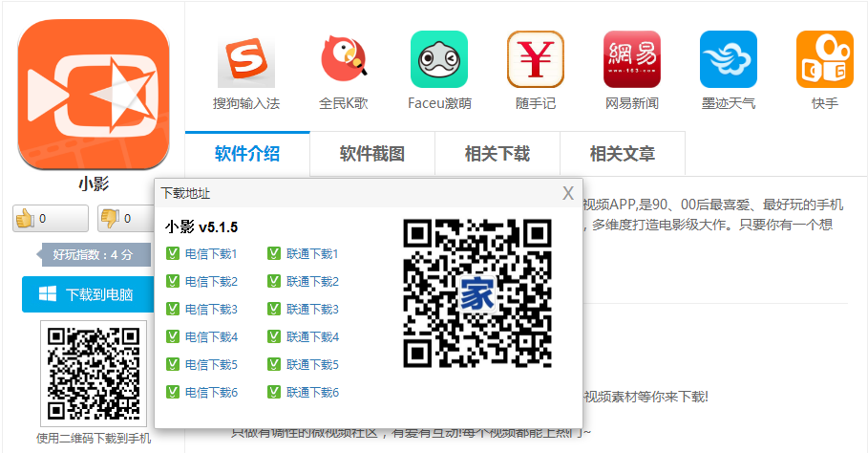Switch to the 软件截图 tab
Viewport: 868px width, 453px height.
372,154
